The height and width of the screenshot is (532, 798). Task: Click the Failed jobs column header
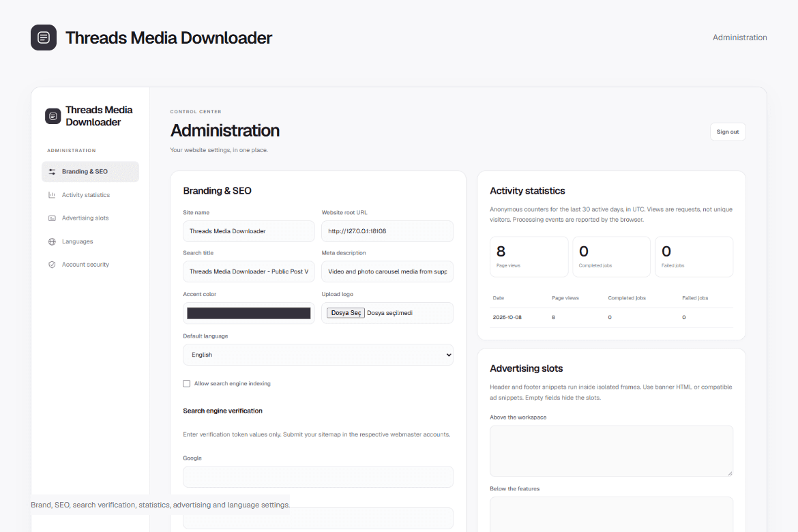(x=695, y=298)
